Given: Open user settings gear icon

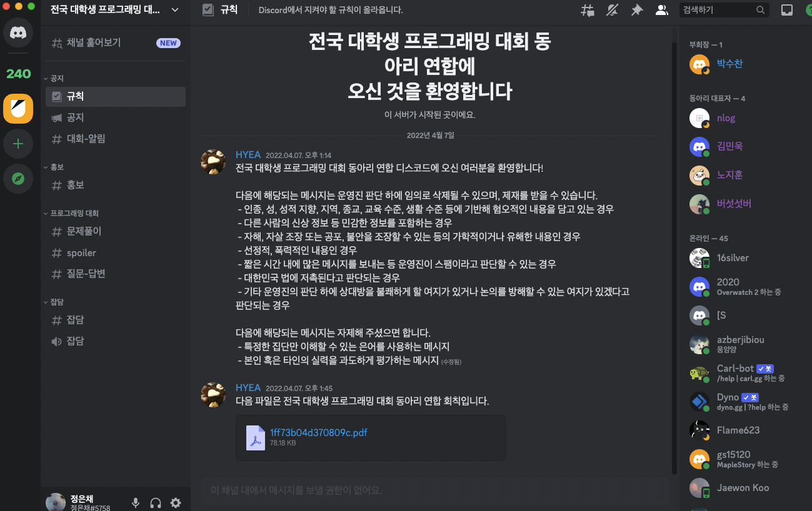Looking at the screenshot, I should point(176,503).
